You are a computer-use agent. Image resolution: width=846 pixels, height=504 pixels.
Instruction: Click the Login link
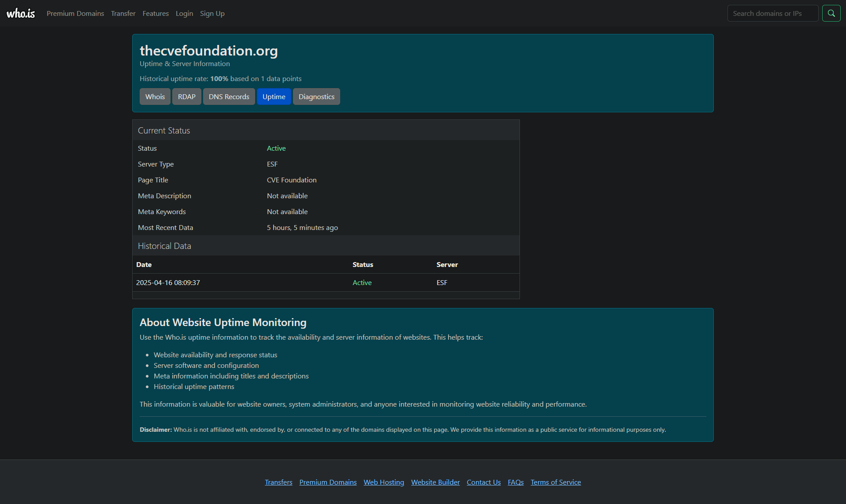click(184, 13)
